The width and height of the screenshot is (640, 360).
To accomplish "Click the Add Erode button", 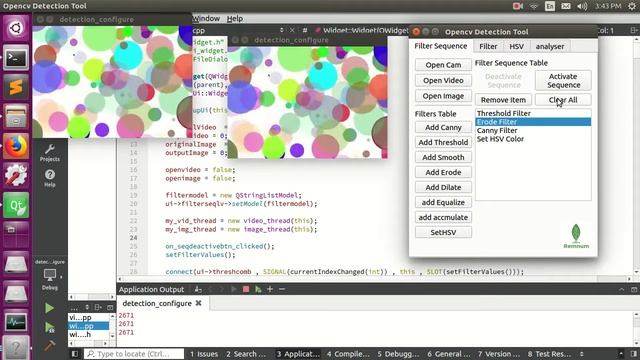I will point(443,172).
